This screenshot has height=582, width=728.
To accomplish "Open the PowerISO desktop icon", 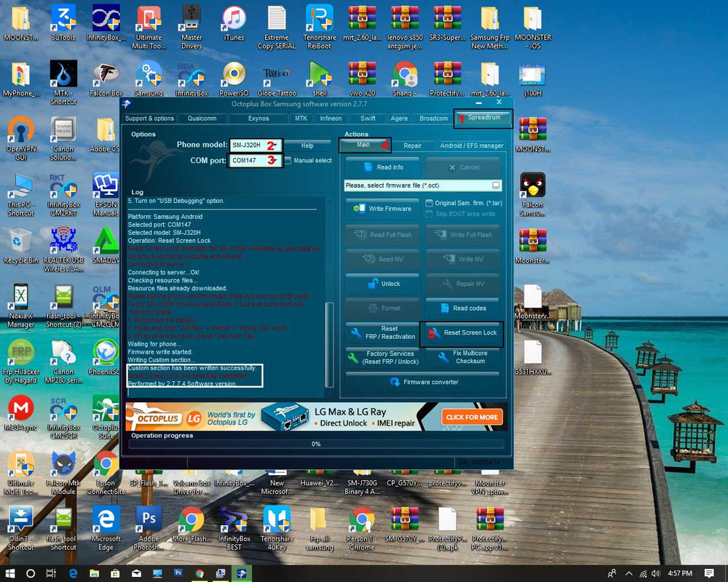I will (234, 79).
